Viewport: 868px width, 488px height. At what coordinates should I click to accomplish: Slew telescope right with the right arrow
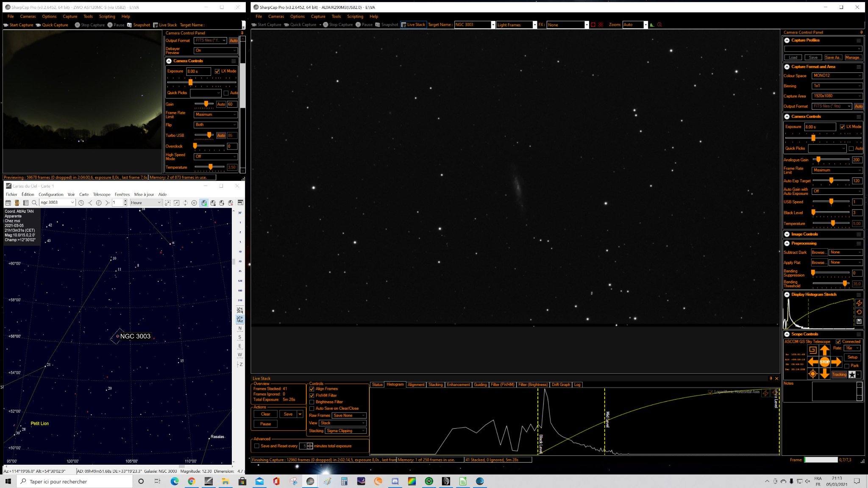(x=836, y=362)
